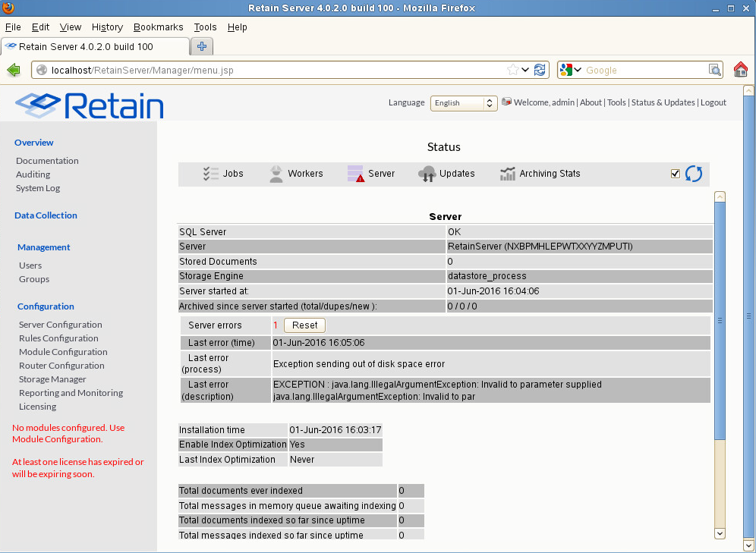Screen dimensions: 756x553
Task: Bookmark this page with the star icon
Action: (x=512, y=70)
